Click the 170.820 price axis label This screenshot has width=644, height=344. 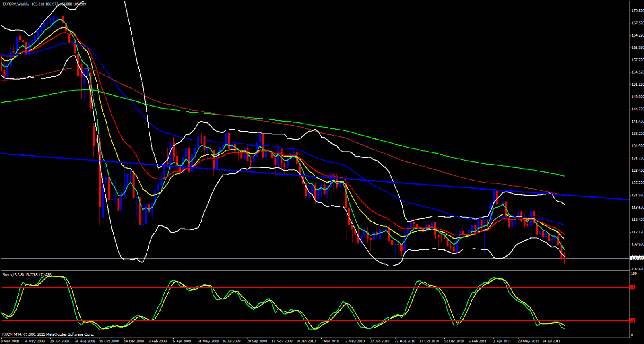638,11
